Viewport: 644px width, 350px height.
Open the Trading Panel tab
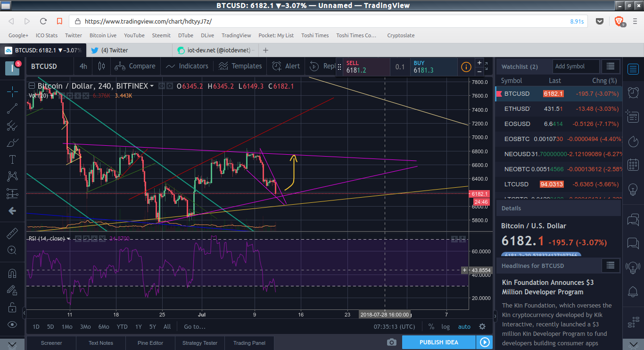[249, 343]
